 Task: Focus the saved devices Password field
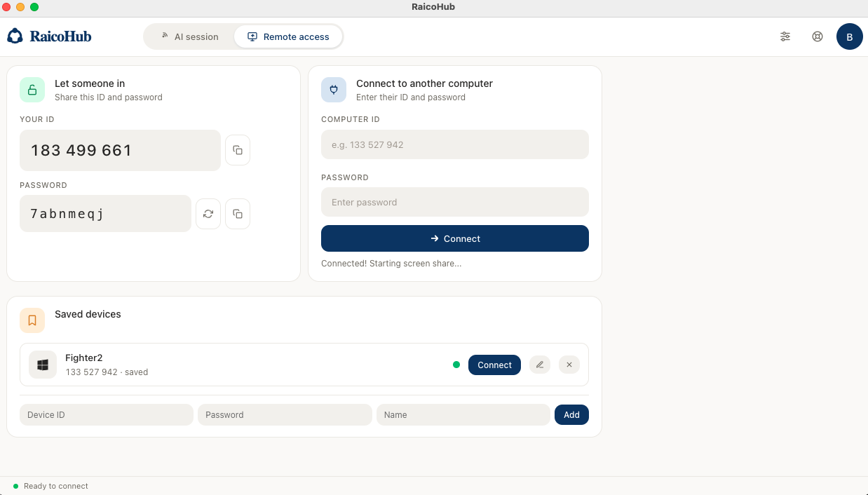coord(285,414)
